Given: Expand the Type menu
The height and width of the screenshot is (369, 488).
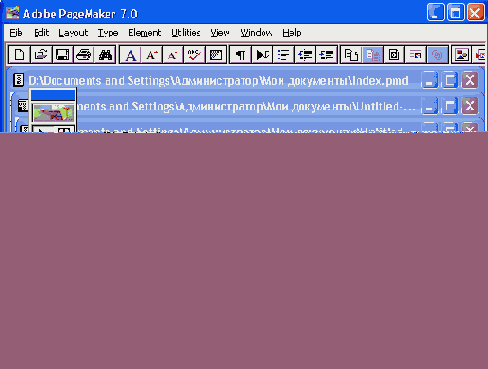Looking at the screenshot, I should tap(108, 33).
